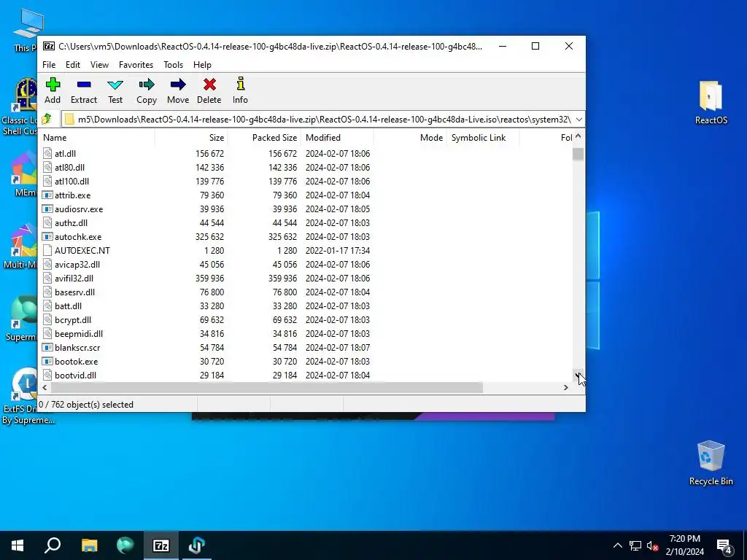
Task: Select the atl100.dll file
Action: 72,182
